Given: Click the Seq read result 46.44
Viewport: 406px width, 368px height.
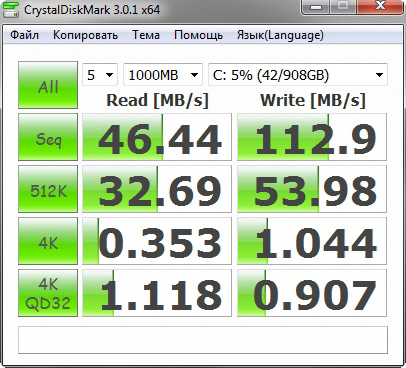Looking at the screenshot, I should pos(157,137).
